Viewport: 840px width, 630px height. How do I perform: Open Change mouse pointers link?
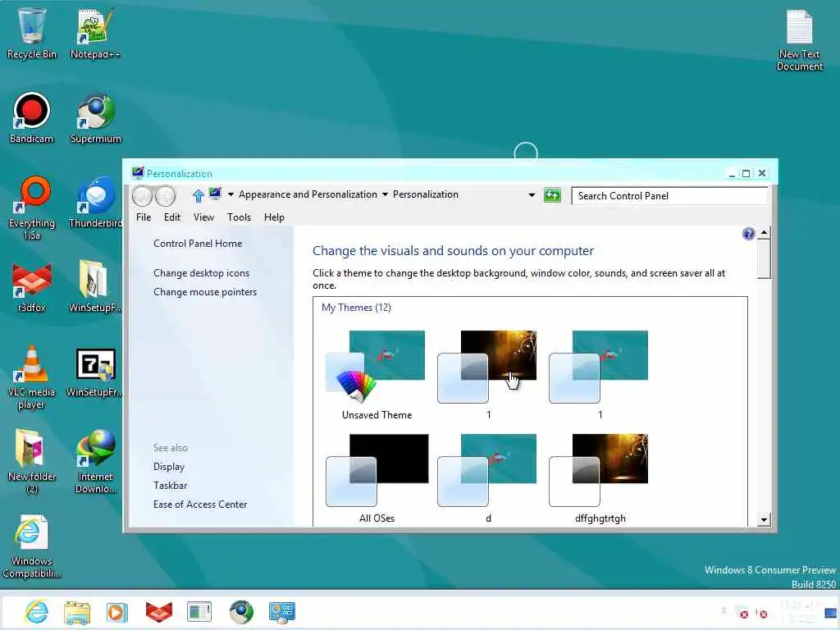[205, 291]
